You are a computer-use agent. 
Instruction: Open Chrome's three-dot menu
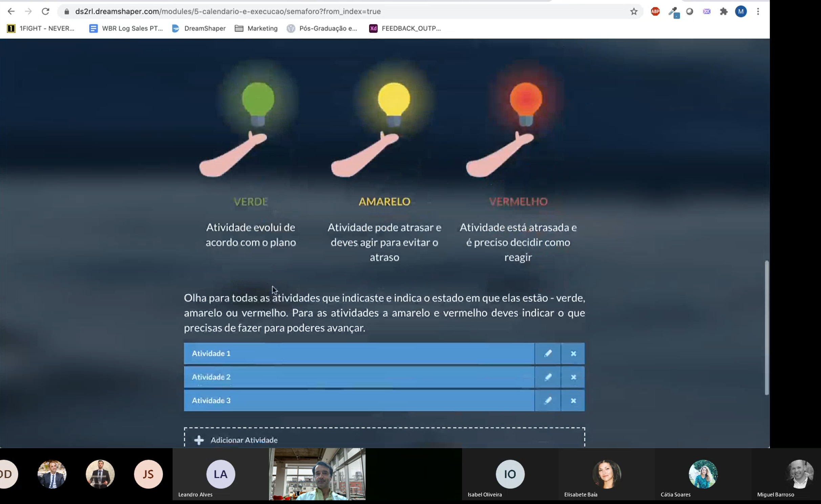(758, 12)
